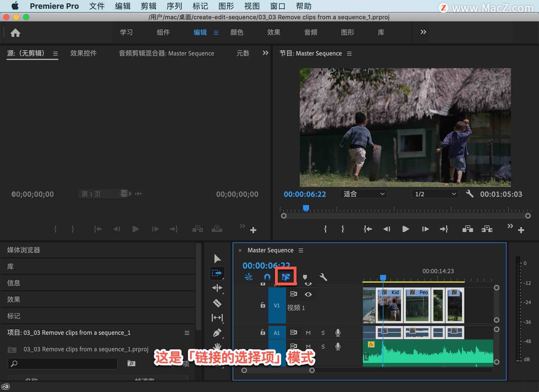The height and width of the screenshot is (392, 539).
Task: Select the Hand tool
Action: pyautogui.click(x=217, y=347)
